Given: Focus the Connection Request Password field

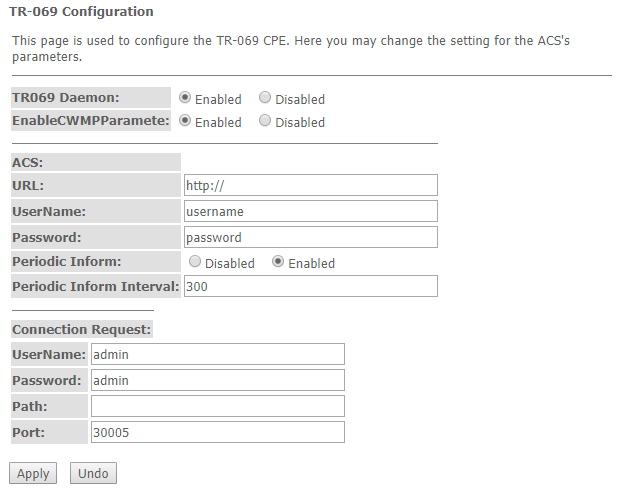Looking at the screenshot, I should pyautogui.click(x=217, y=380).
